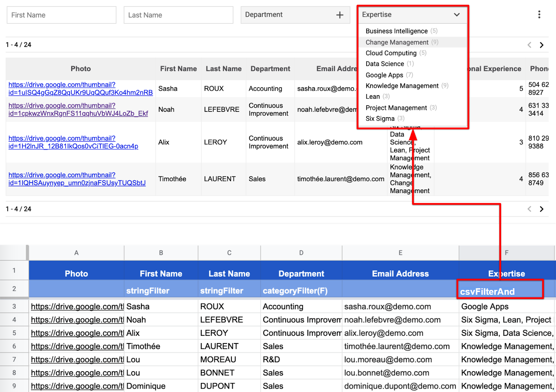Image resolution: width=556 pixels, height=392 pixels.
Task: Click the First Name filter field
Action: tap(62, 15)
